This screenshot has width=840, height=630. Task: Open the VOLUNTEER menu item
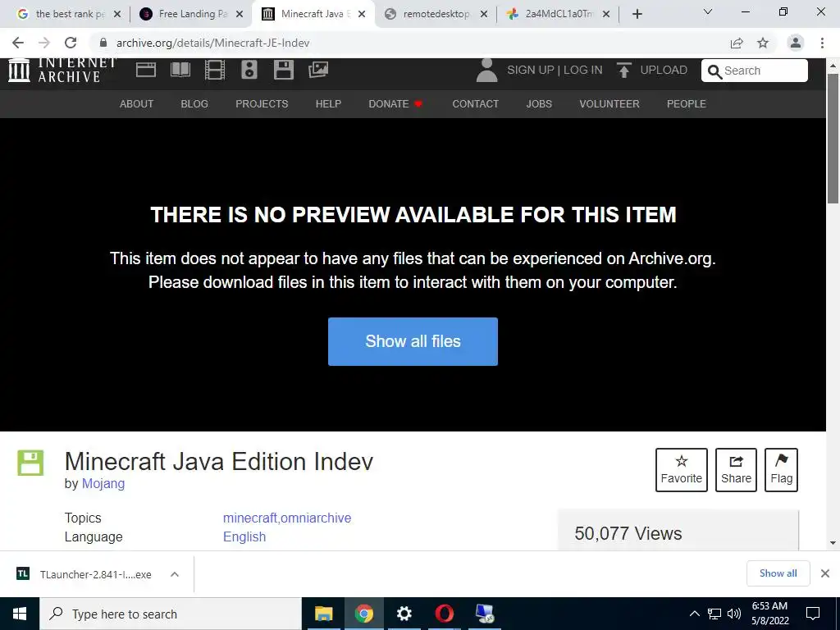coord(609,104)
